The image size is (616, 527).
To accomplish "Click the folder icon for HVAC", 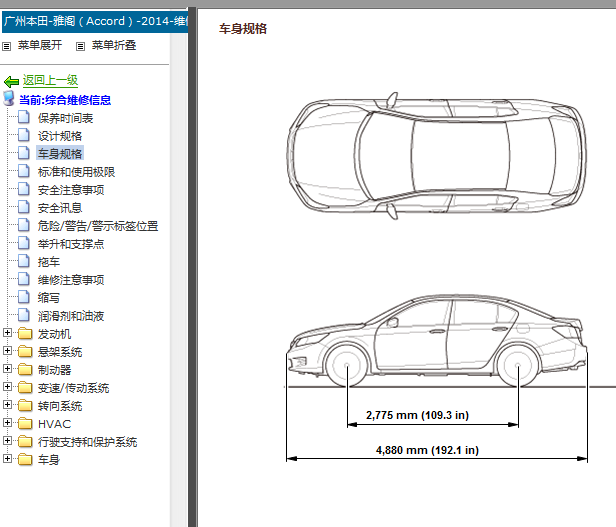I will coord(25,424).
